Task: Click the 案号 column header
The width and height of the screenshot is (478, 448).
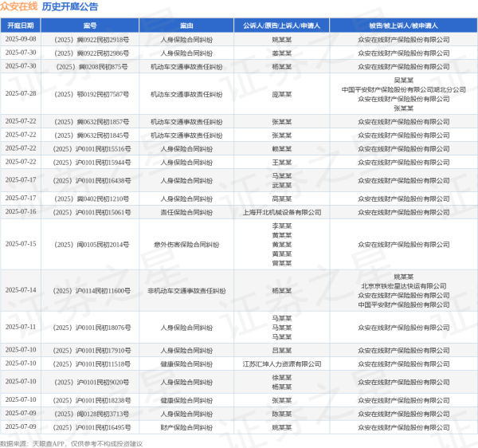Action: pos(89,26)
